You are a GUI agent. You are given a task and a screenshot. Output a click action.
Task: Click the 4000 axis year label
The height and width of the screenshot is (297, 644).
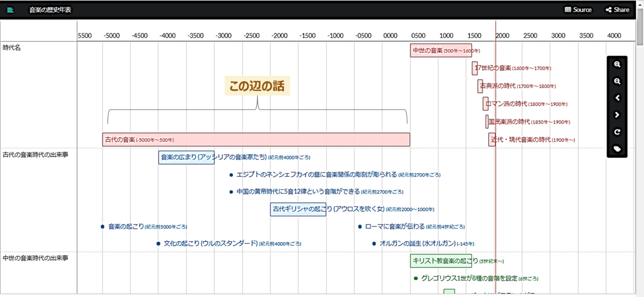coord(614,35)
